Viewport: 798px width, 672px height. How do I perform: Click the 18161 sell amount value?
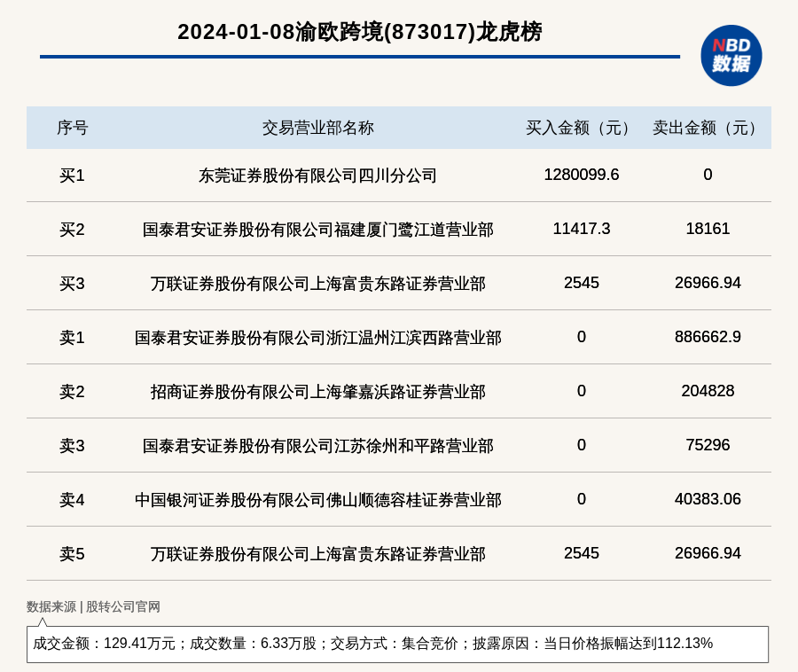point(708,229)
